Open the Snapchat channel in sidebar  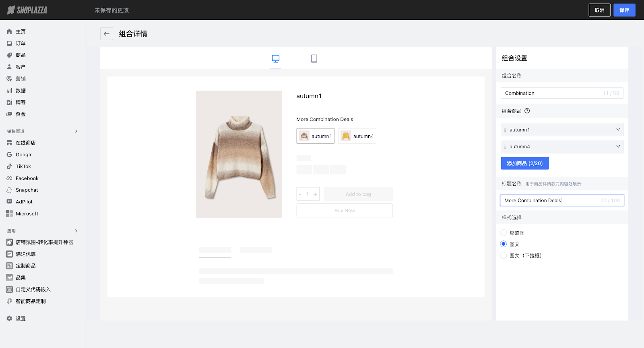tap(27, 190)
